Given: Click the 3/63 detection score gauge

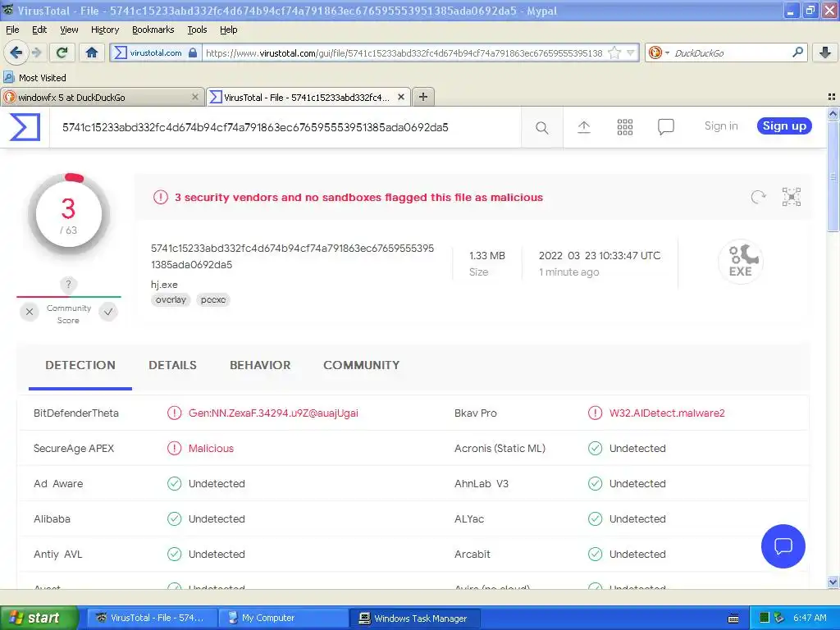Looking at the screenshot, I should point(69,214).
